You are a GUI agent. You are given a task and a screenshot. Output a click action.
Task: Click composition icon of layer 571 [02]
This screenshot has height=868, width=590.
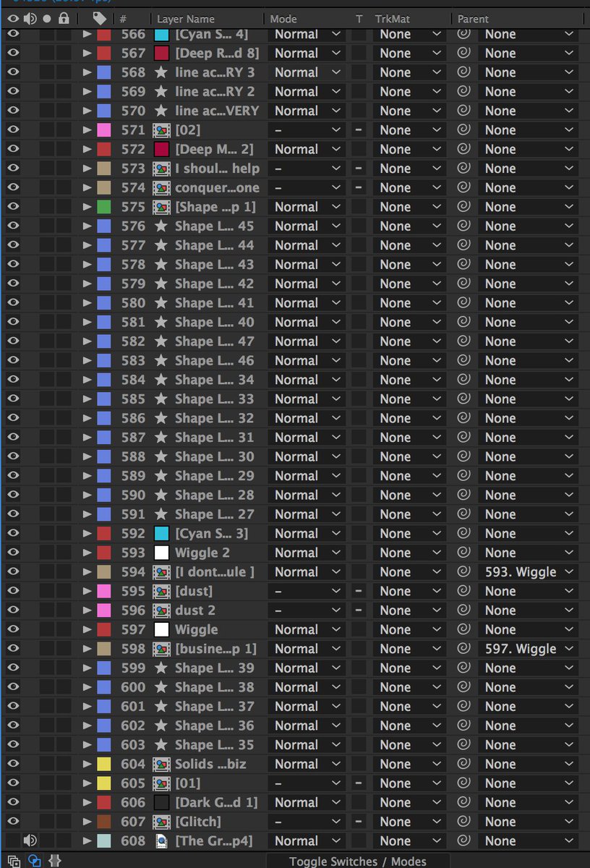pyautogui.click(x=161, y=130)
